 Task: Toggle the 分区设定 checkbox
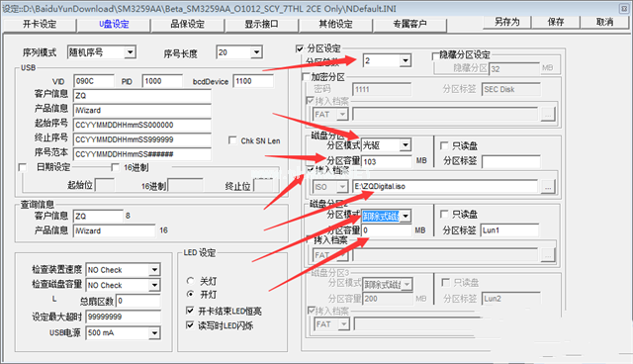click(x=300, y=48)
